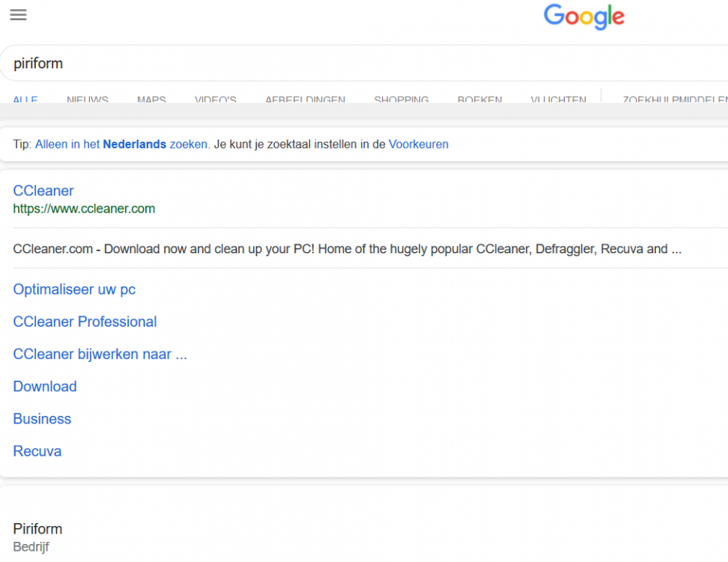Click the Google logo
This screenshot has height=562, width=728.
(583, 17)
